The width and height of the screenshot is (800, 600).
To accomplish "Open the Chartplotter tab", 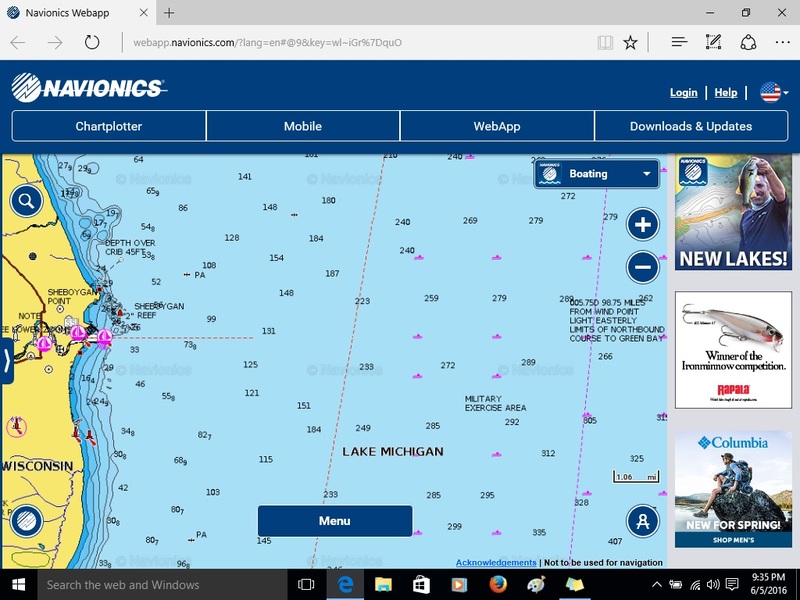I will 109,126.
